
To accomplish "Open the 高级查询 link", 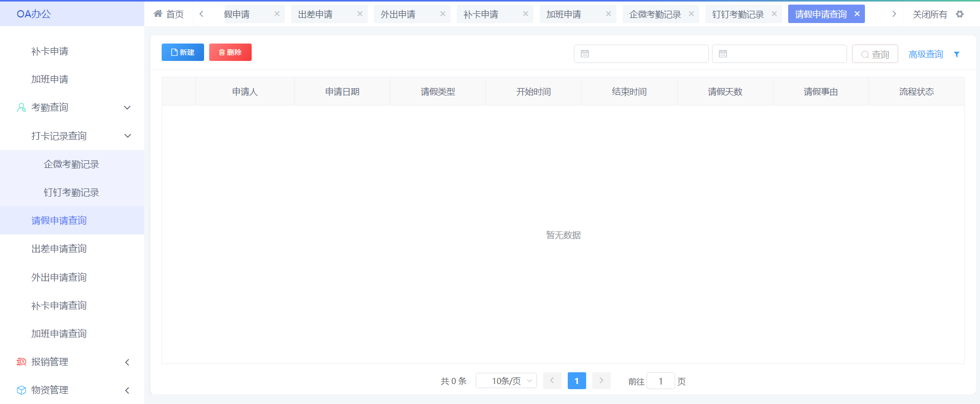I will (925, 54).
